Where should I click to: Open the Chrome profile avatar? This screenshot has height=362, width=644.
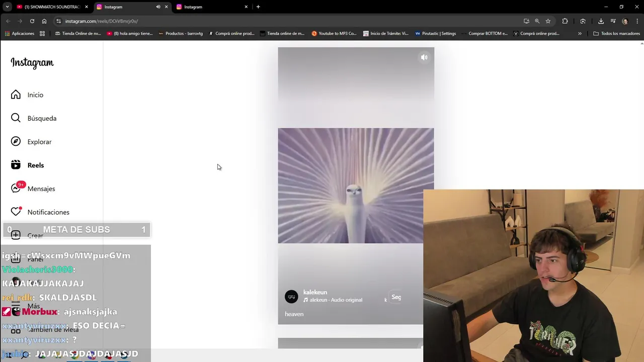point(625,21)
